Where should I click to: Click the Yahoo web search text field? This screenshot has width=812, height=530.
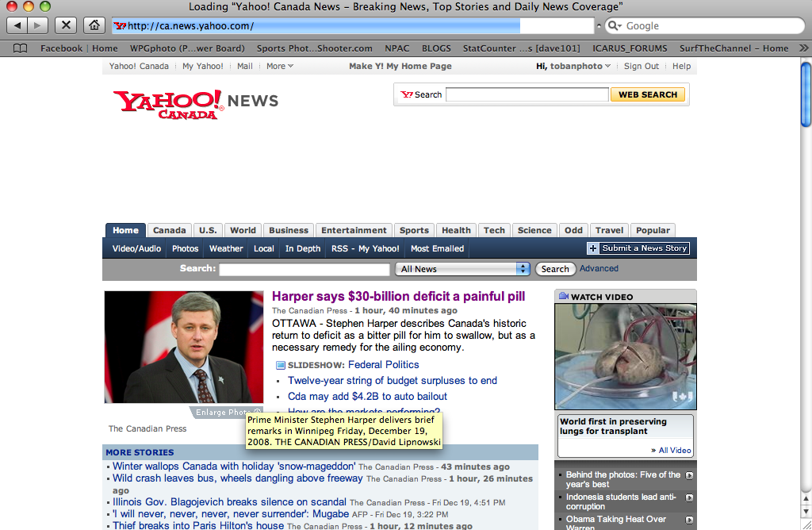click(x=527, y=94)
